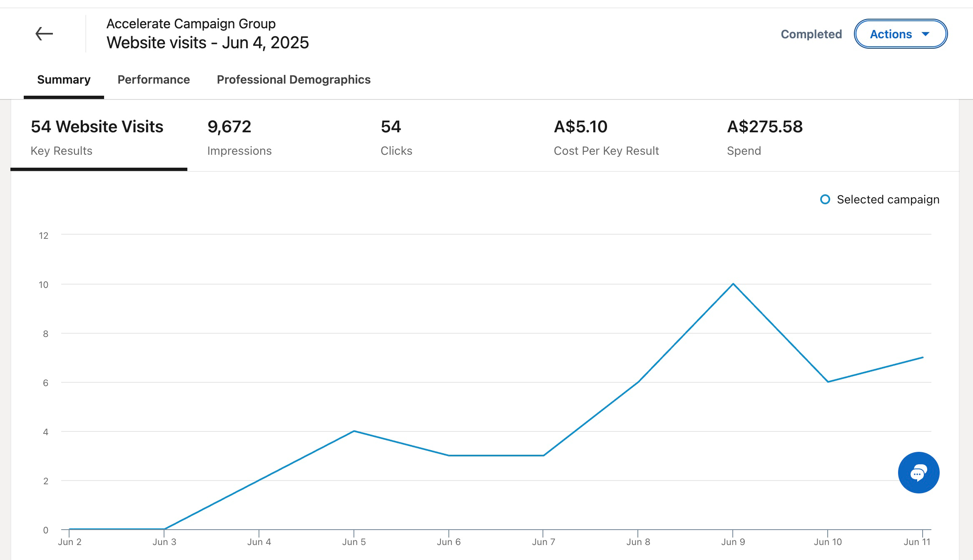
Task: Click the back arrow to return to campaigns
Action: pyautogui.click(x=44, y=33)
